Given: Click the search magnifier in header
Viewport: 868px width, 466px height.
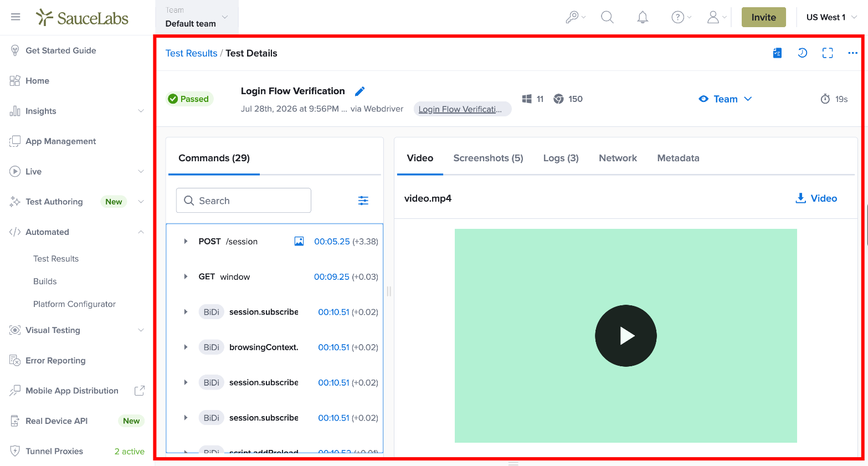Looking at the screenshot, I should pos(607,17).
